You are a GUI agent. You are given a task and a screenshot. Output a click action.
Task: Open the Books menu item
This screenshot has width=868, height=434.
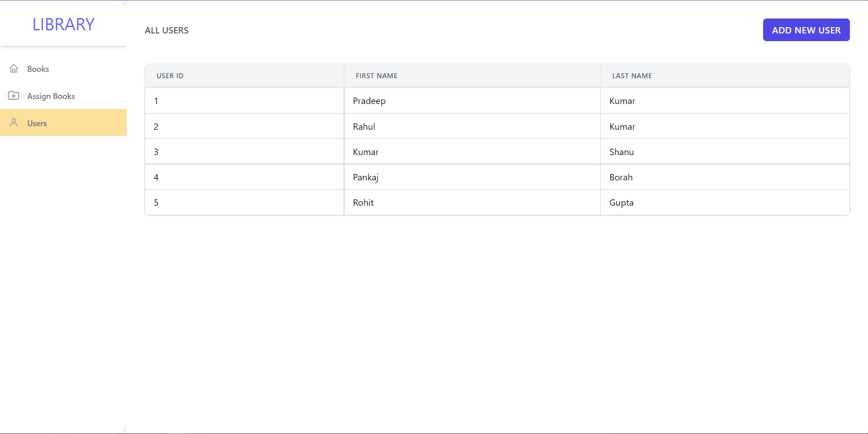pyautogui.click(x=38, y=69)
